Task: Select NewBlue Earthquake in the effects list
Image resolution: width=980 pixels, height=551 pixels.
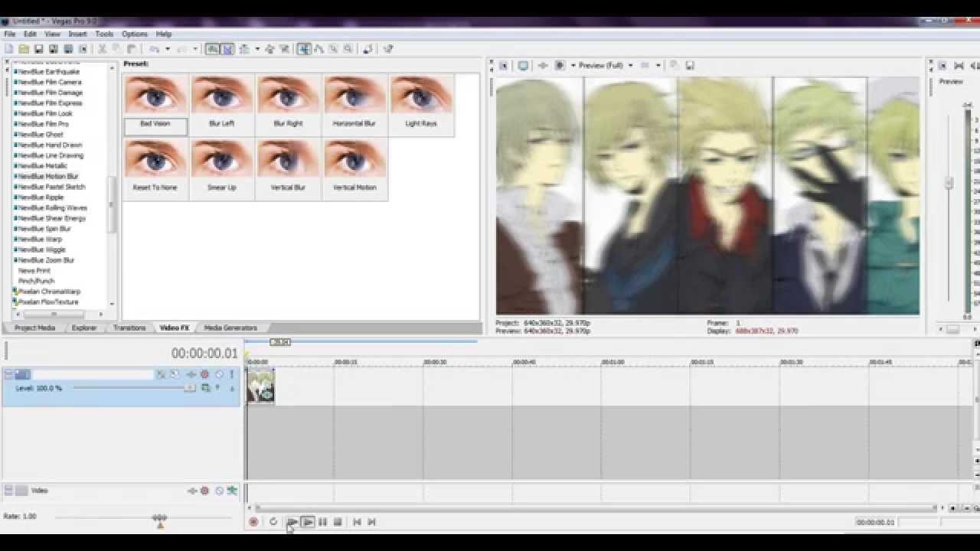Action: 49,72
